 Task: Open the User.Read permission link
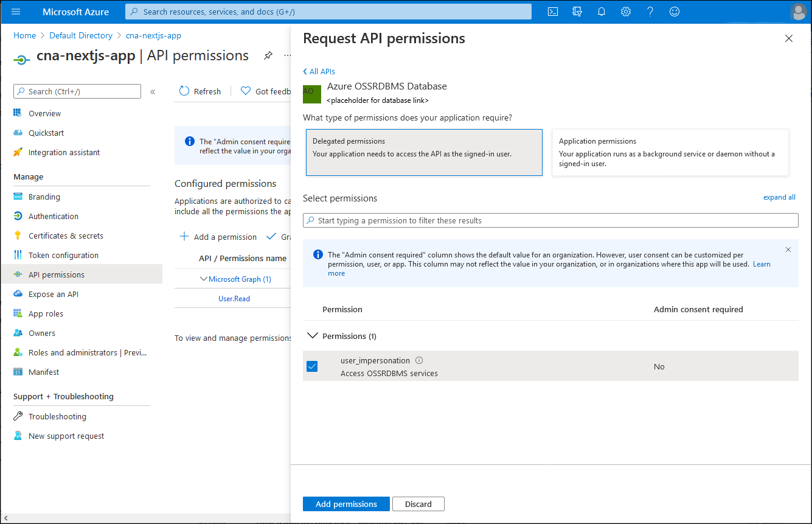pyautogui.click(x=234, y=299)
